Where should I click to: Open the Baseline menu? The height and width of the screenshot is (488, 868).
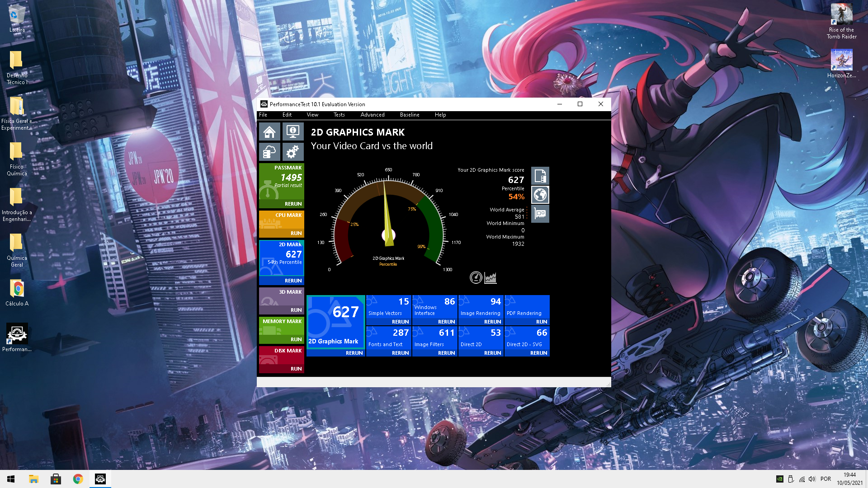(410, 115)
